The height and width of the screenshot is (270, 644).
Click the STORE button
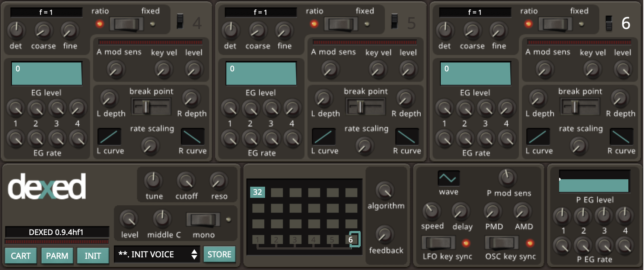click(x=219, y=254)
